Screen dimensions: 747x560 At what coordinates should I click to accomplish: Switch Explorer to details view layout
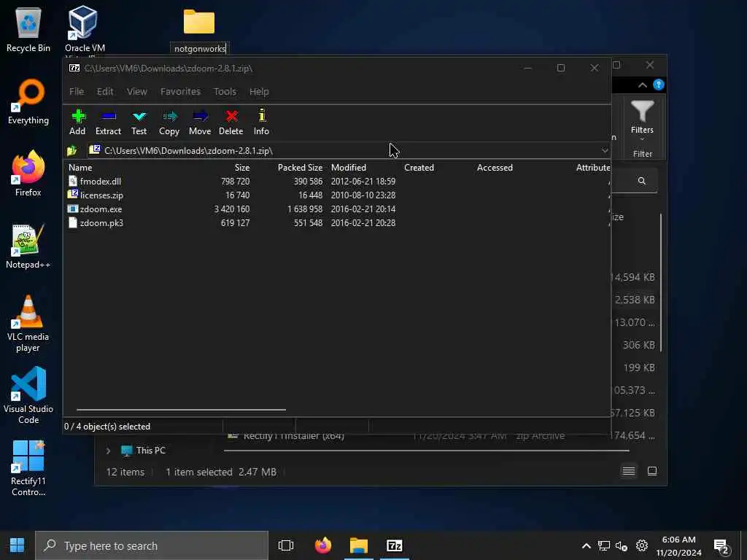pyautogui.click(x=628, y=472)
